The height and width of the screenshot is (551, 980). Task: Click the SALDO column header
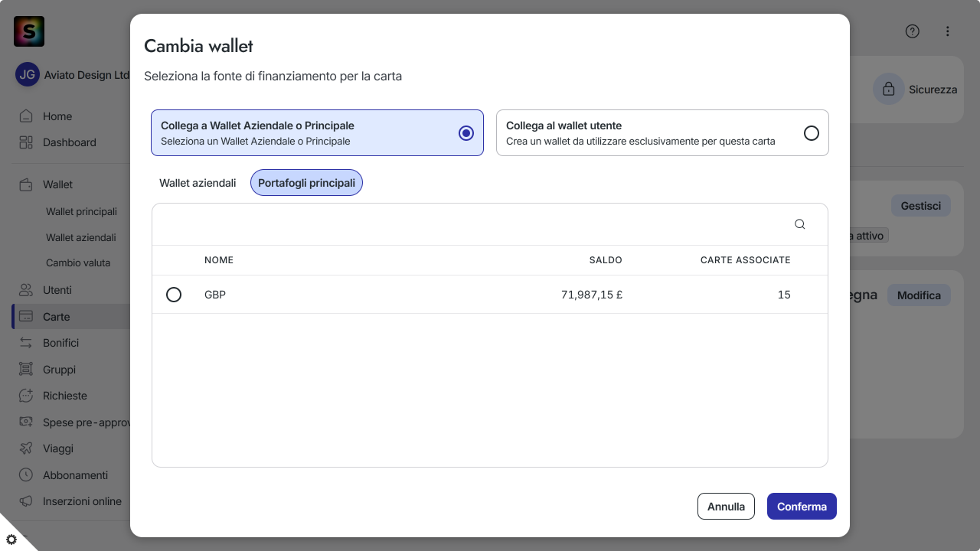click(x=606, y=260)
